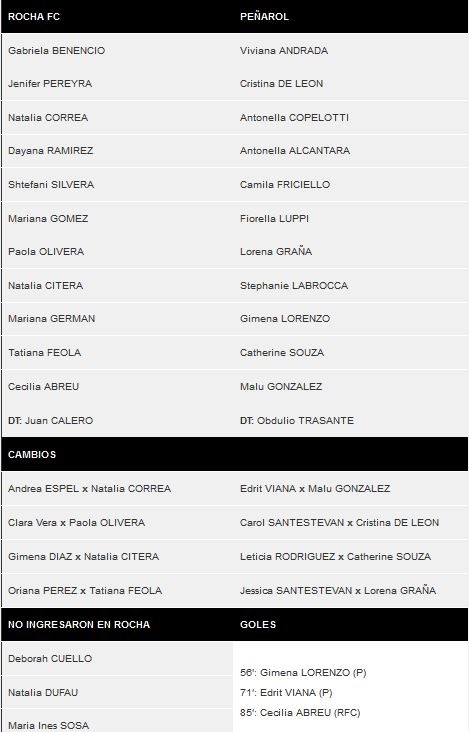Click the GOLES section header
Image resolution: width=469 pixels, height=732 pixels.
tap(258, 625)
